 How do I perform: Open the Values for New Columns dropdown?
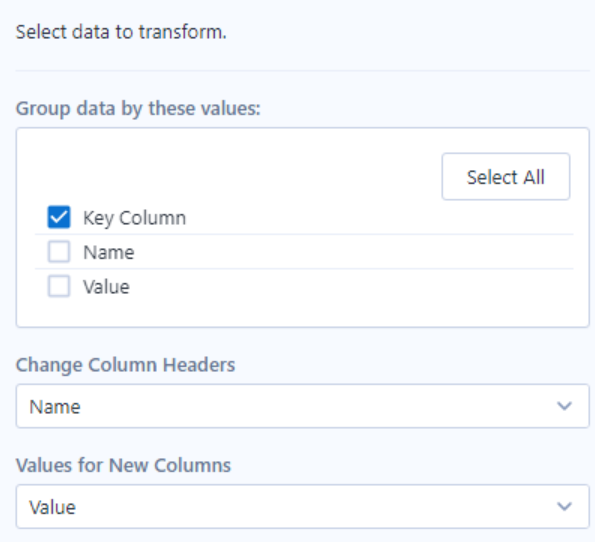point(302,506)
